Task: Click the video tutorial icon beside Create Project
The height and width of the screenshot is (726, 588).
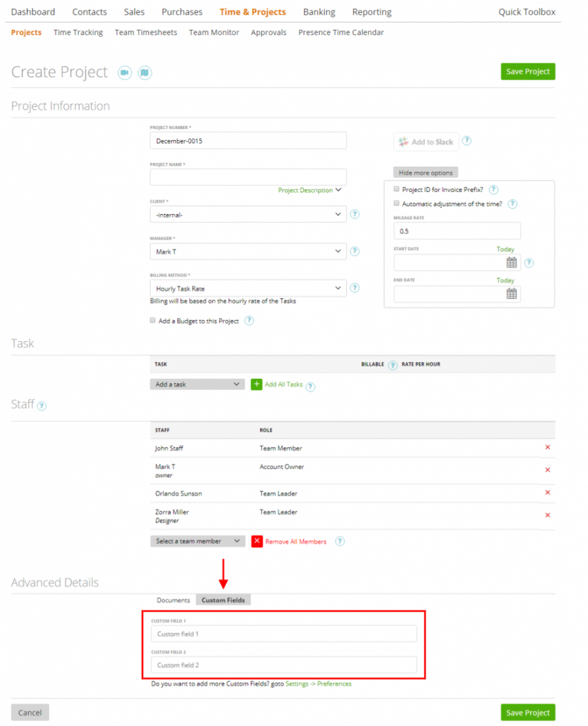Action: pos(125,73)
